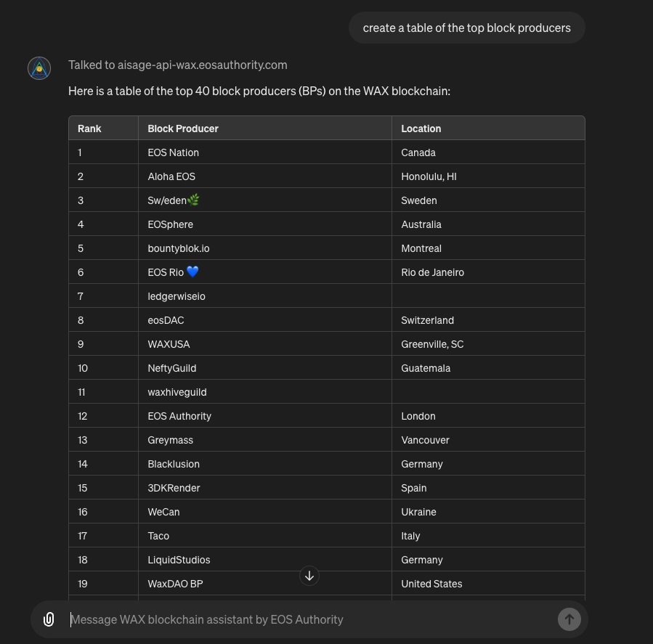Screen dimensions: 653x644
Task: Click the leaf emoji next to Sw/eden
Action: click(193, 200)
